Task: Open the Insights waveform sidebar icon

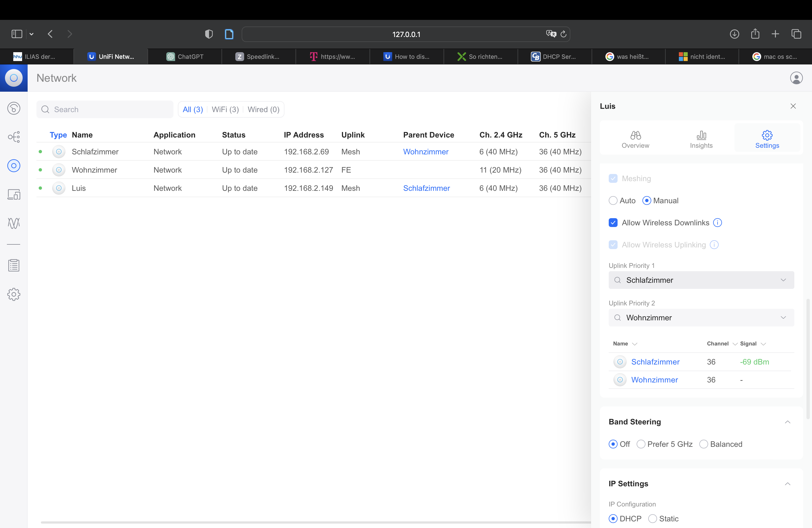Action: [14, 223]
